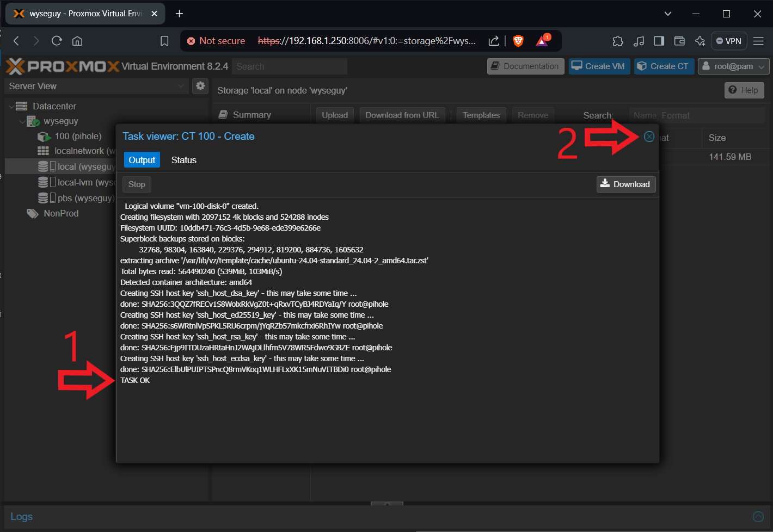Open the browser hamburger menu

pos(758,41)
